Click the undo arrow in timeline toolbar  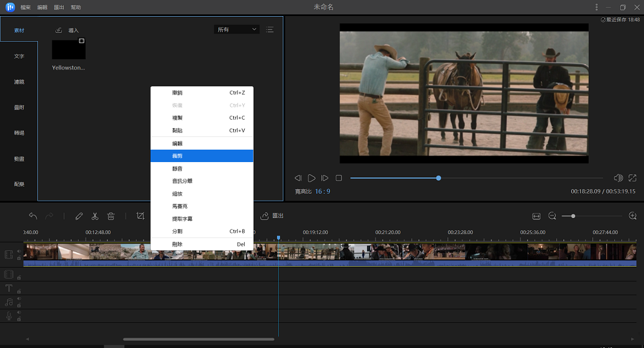click(x=33, y=216)
